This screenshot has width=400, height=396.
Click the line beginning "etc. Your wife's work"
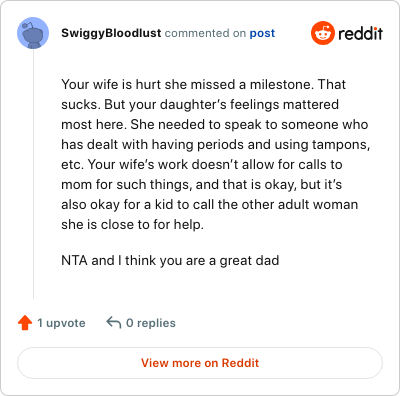202,164
